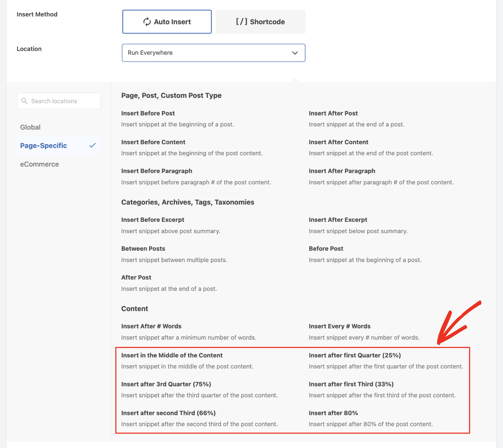Screen dimensions: 503x448
Task: Click 'Insert snippet at the beginning of a post.' under Insert Before Post
Action: coord(178,125)
